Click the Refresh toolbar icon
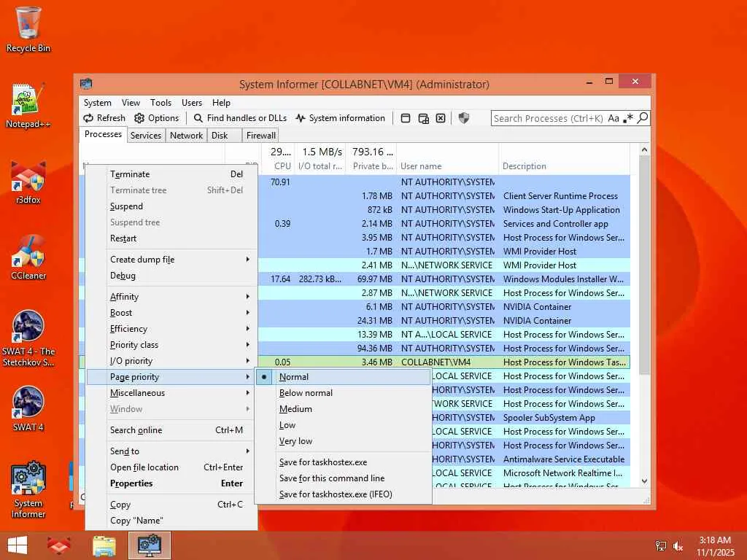Viewport: 747px width, 560px height. click(88, 118)
